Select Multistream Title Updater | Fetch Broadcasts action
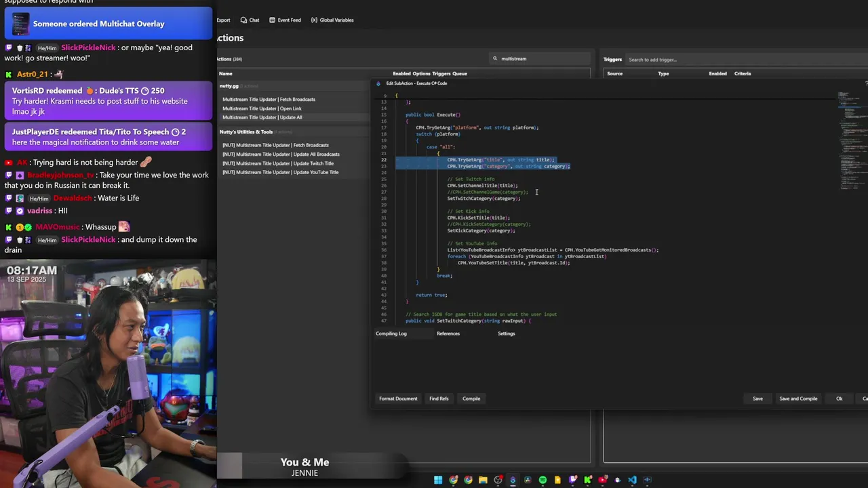The image size is (868, 488). 269,100
